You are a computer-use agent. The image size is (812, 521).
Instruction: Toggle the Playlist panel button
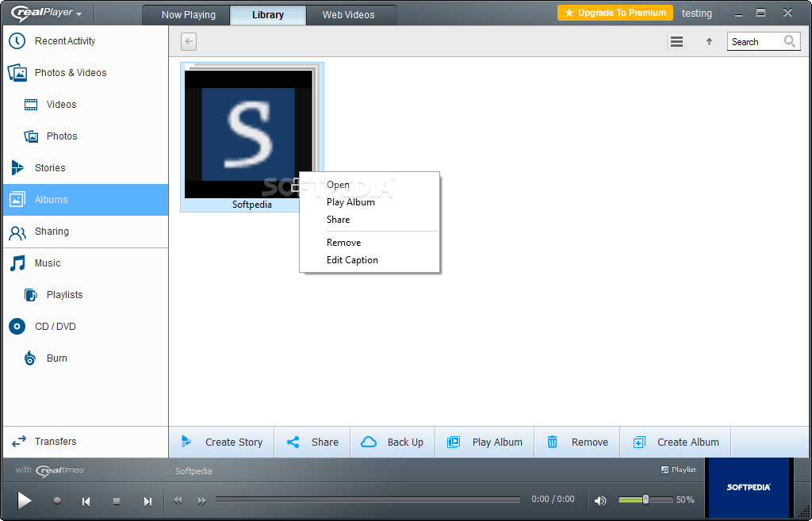pos(678,469)
